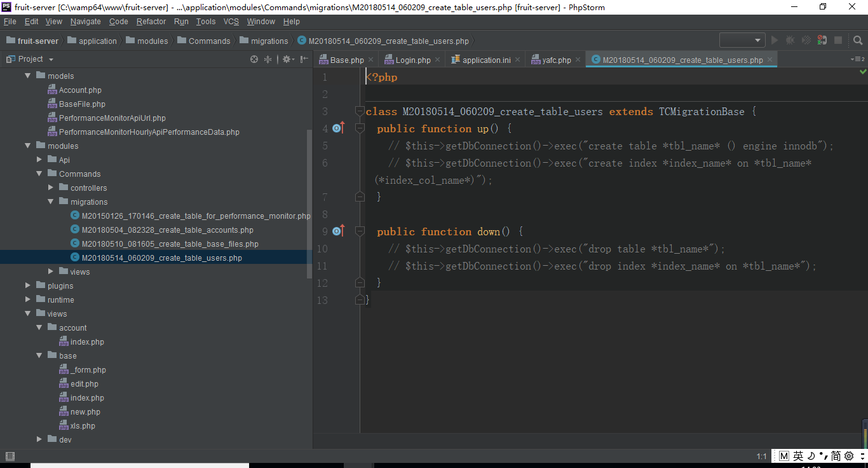Screen dimensions: 868x468
Task: Expand the dev folder
Action: [39, 439]
